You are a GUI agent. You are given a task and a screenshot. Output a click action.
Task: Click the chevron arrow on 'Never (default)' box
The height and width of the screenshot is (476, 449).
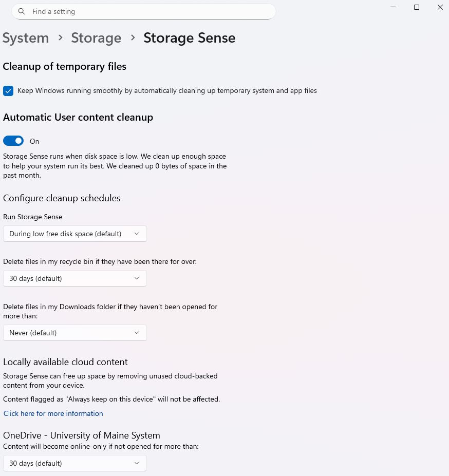point(137,333)
